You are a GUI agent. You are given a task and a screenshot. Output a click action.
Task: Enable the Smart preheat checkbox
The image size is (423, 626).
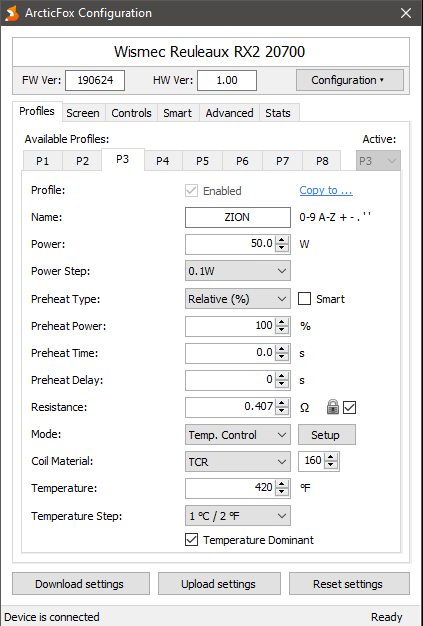304,299
